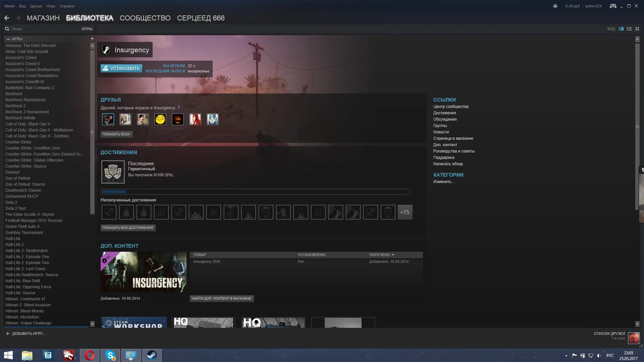Open Страница в магазине link
Screen dimensions: 644x362
(x=453, y=138)
